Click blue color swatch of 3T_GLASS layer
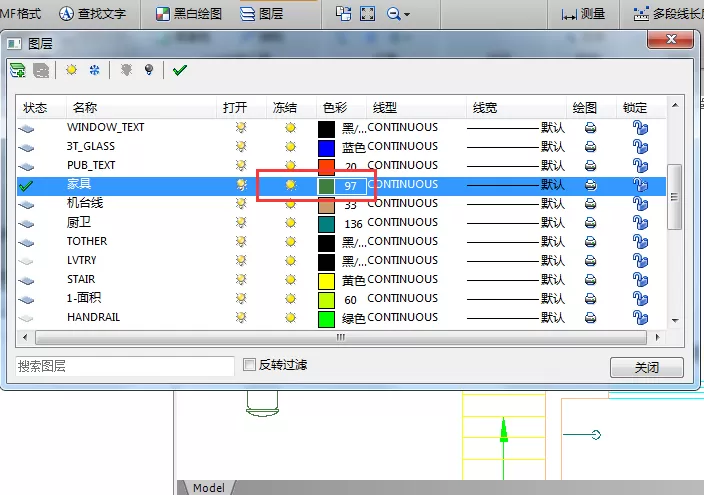Image resolution: width=704 pixels, height=495 pixels. (x=326, y=148)
